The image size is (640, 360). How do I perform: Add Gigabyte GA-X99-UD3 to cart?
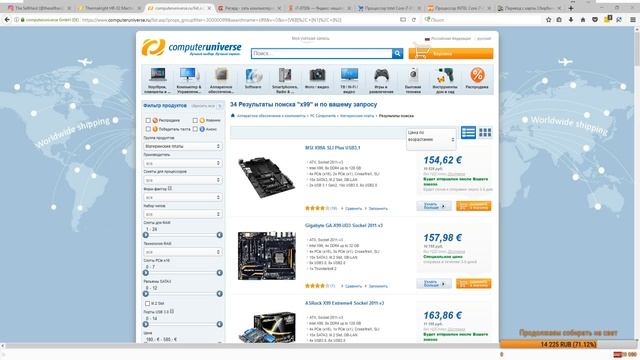[x=473, y=284]
